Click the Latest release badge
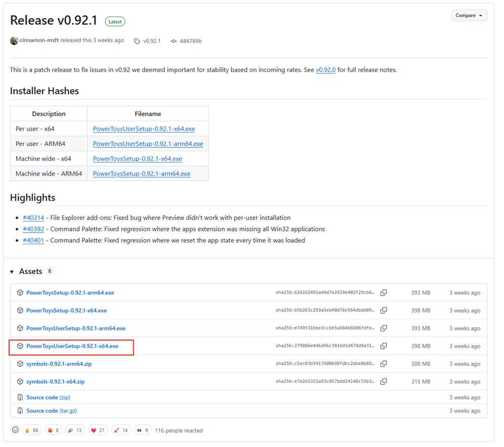504x447 pixels. click(x=115, y=22)
